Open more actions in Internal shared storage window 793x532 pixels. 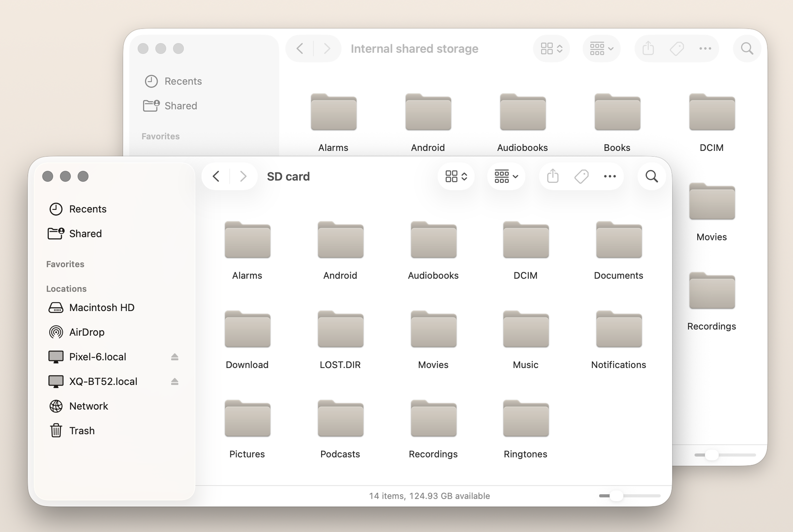tap(705, 48)
